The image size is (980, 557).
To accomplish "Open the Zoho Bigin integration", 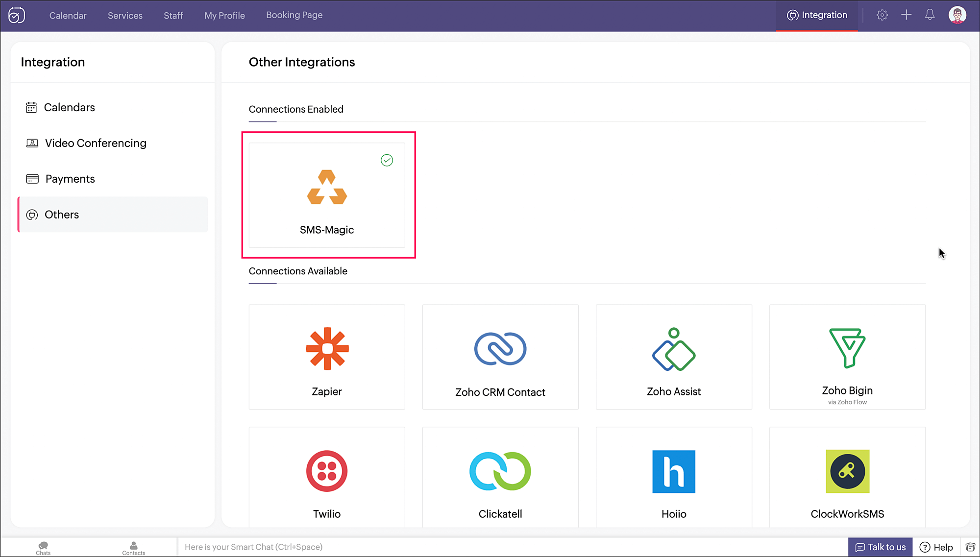I will click(847, 357).
